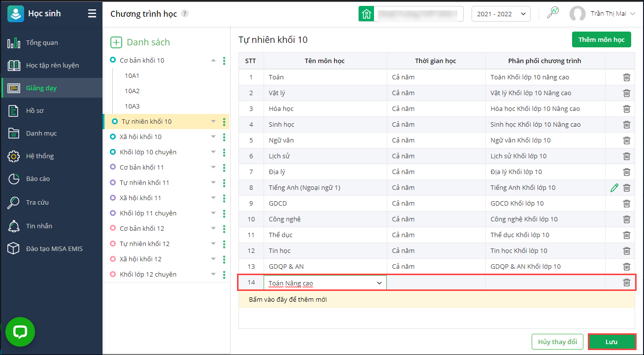Open the Báo cáo menu
The width and height of the screenshot is (644, 355).
point(51,179)
